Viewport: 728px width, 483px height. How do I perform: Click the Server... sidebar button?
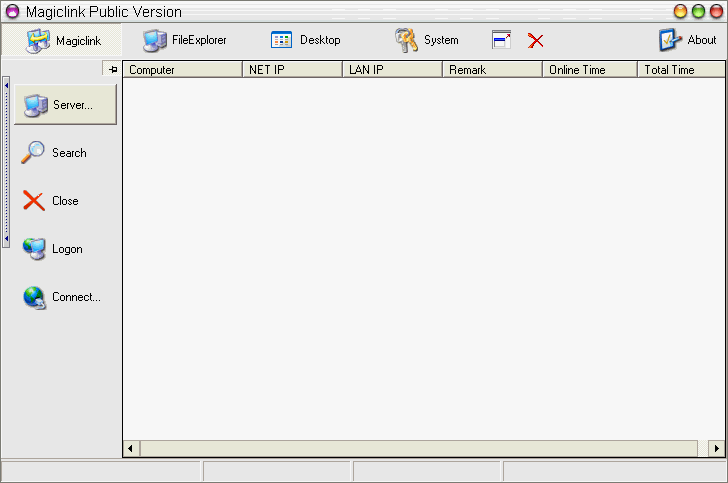pos(65,105)
